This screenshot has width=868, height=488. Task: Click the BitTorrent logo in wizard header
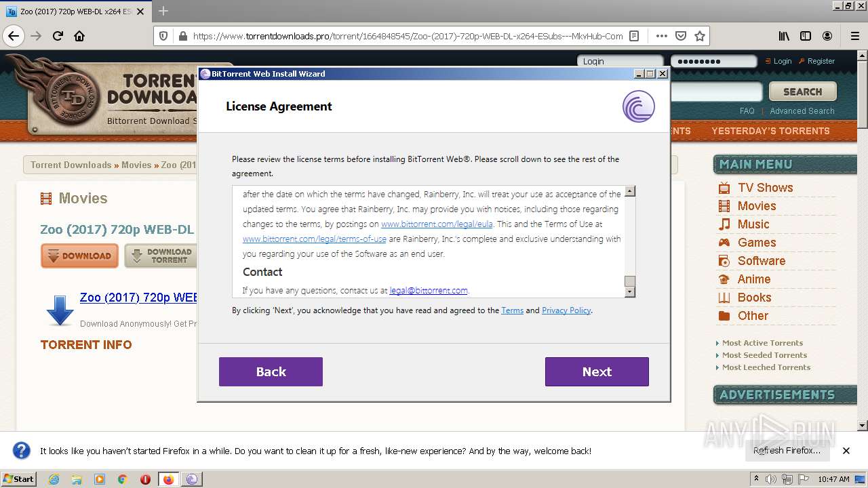pyautogui.click(x=638, y=106)
